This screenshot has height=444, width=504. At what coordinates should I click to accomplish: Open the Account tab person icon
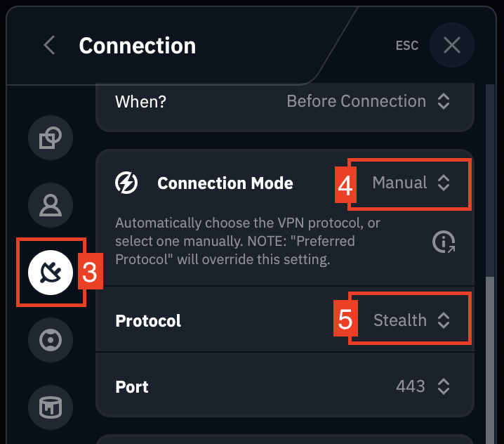(51, 204)
